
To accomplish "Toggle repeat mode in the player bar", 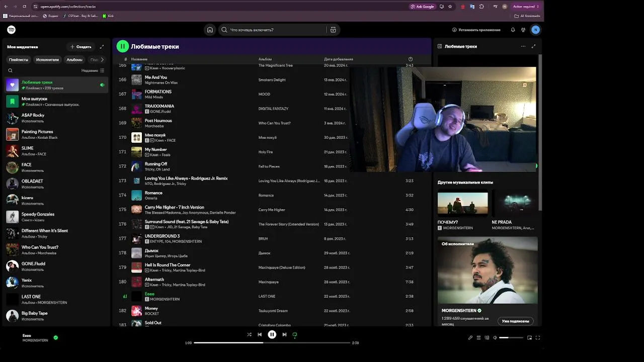I will point(295,334).
